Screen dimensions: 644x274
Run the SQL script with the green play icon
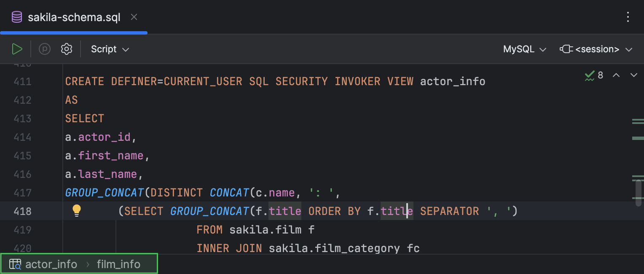tap(17, 49)
